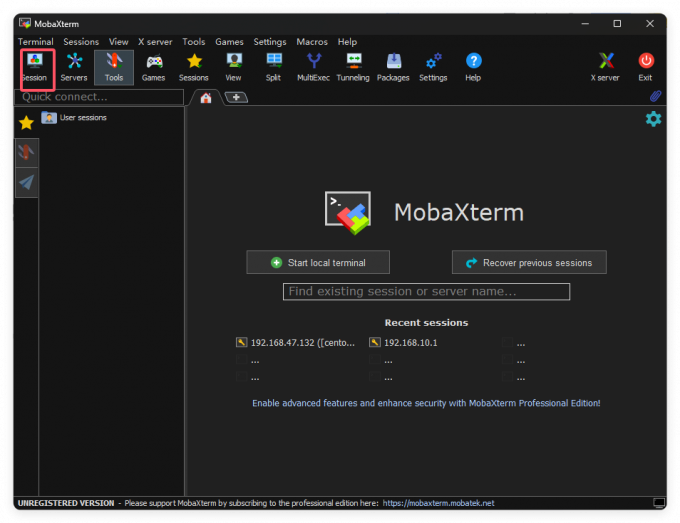Image resolution: width=680 pixels, height=523 pixels.
Task: Select the paper plane Macros sidebar tab
Action: tap(26, 183)
